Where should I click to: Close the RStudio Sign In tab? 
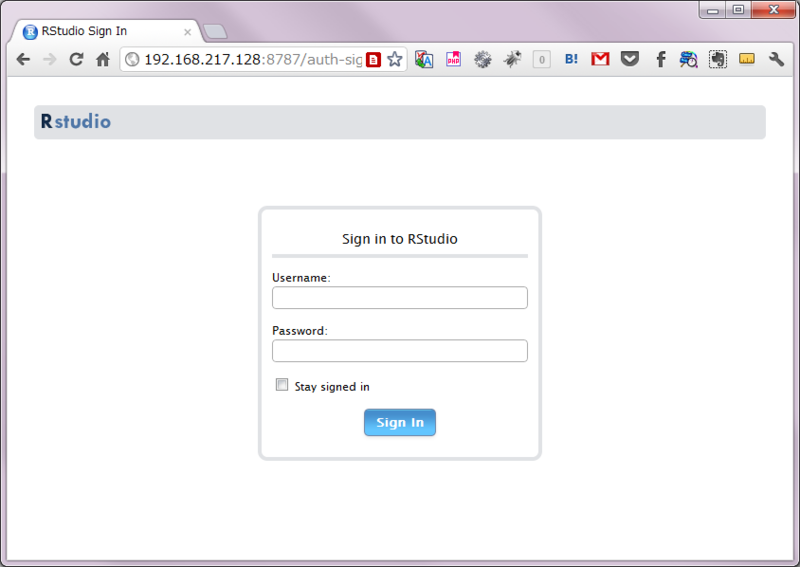pos(187,32)
